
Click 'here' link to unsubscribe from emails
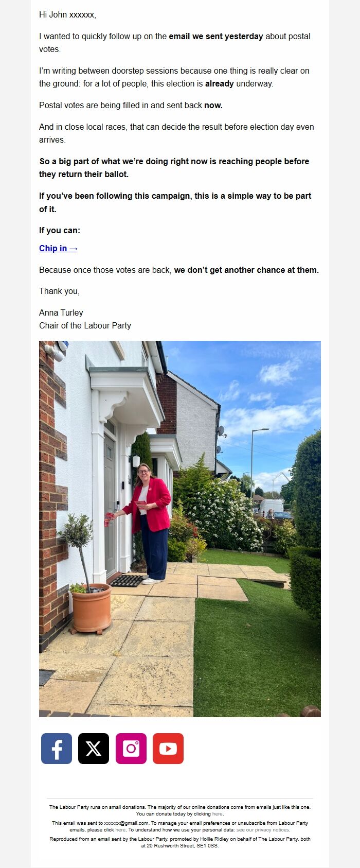(120, 830)
